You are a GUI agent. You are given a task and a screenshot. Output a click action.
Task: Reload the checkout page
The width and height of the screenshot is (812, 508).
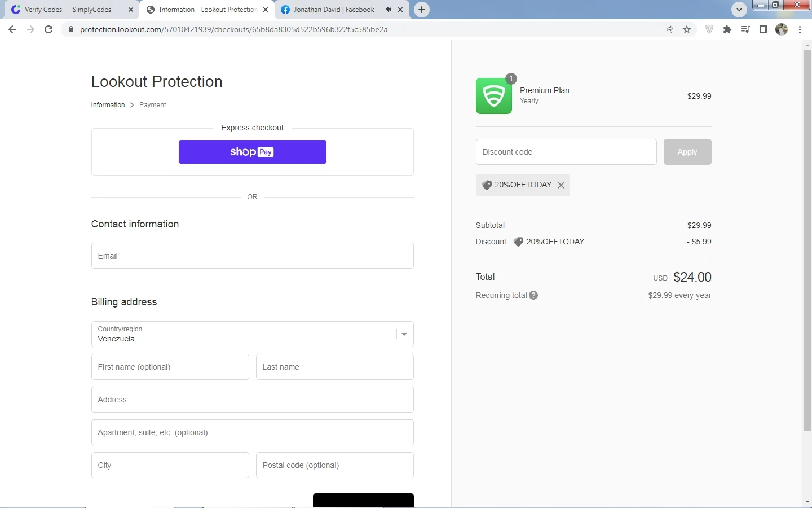coord(48,29)
